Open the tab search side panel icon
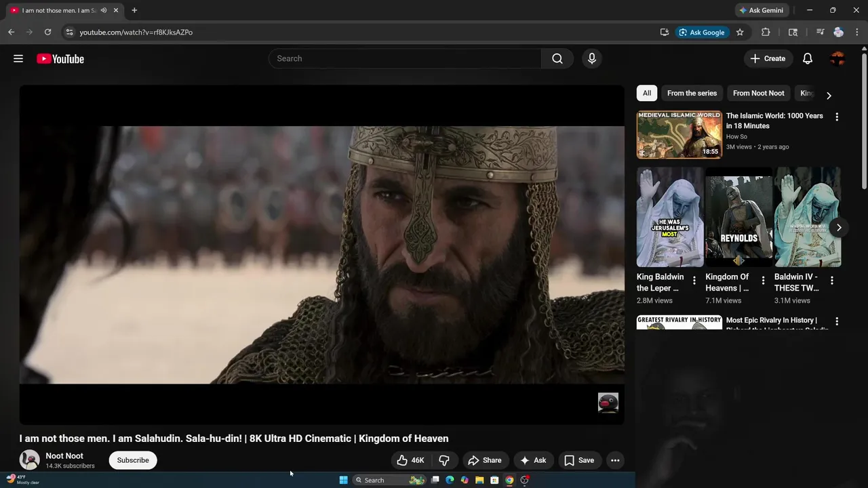 coord(793,32)
